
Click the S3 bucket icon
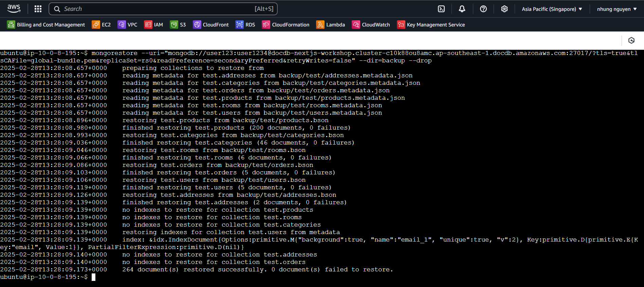[174, 25]
